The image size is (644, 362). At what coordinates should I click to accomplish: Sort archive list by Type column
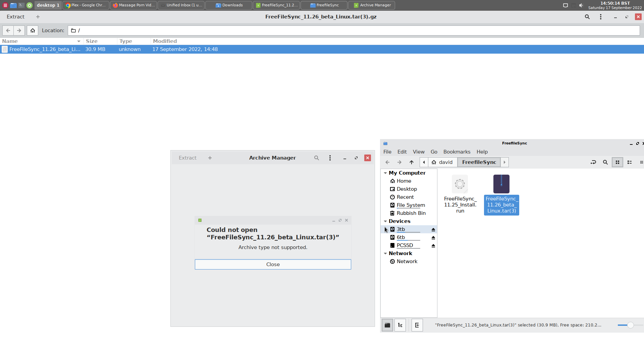(x=134, y=41)
